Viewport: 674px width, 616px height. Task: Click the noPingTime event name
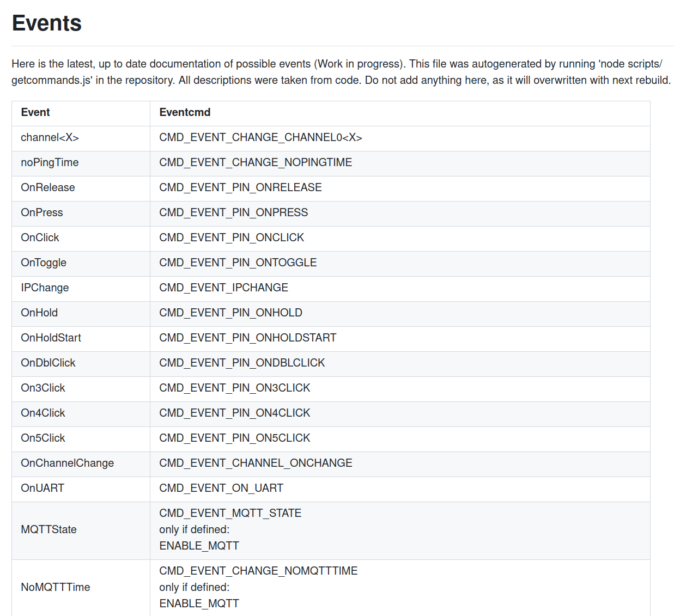pos(50,162)
